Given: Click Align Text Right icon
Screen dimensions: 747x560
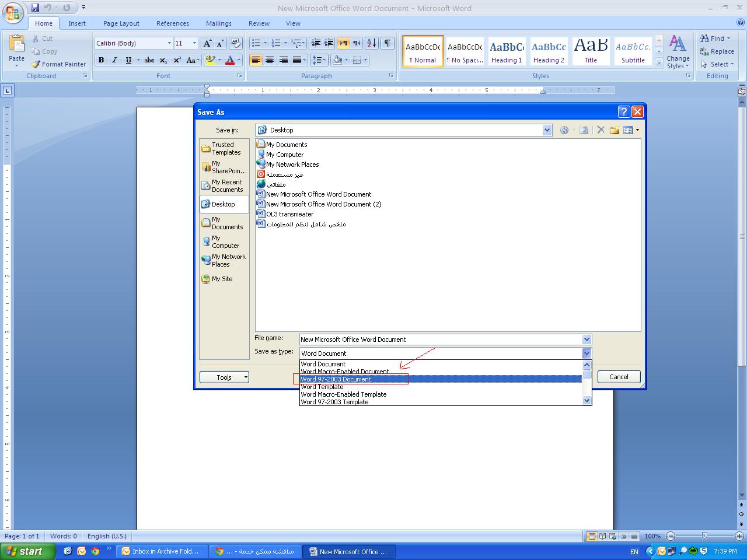Looking at the screenshot, I should coord(283,60).
